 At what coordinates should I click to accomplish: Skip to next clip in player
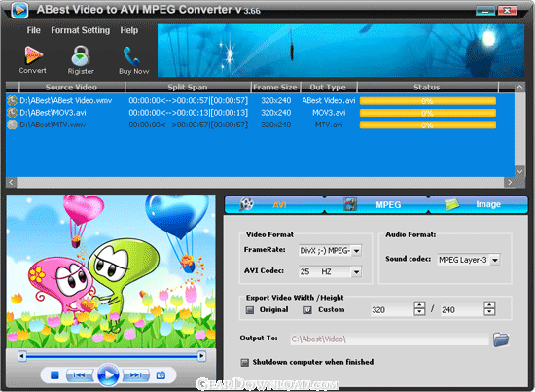pyautogui.click(x=136, y=374)
